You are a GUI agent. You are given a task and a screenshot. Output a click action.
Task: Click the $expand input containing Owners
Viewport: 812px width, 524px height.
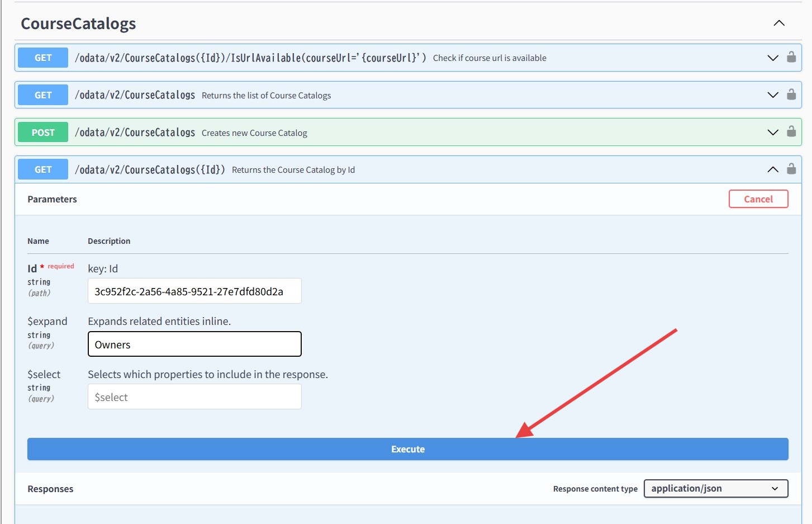[194, 344]
